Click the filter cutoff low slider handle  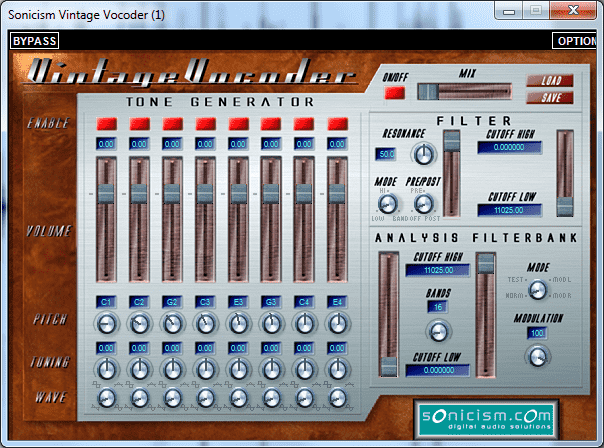tap(565, 206)
